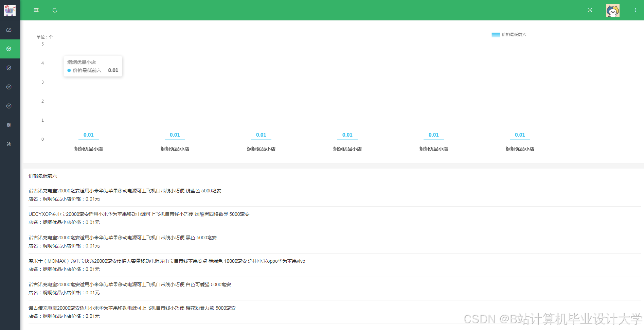644x330 pixels.
Task: Click the refresh icon in the header
Action: tap(55, 10)
